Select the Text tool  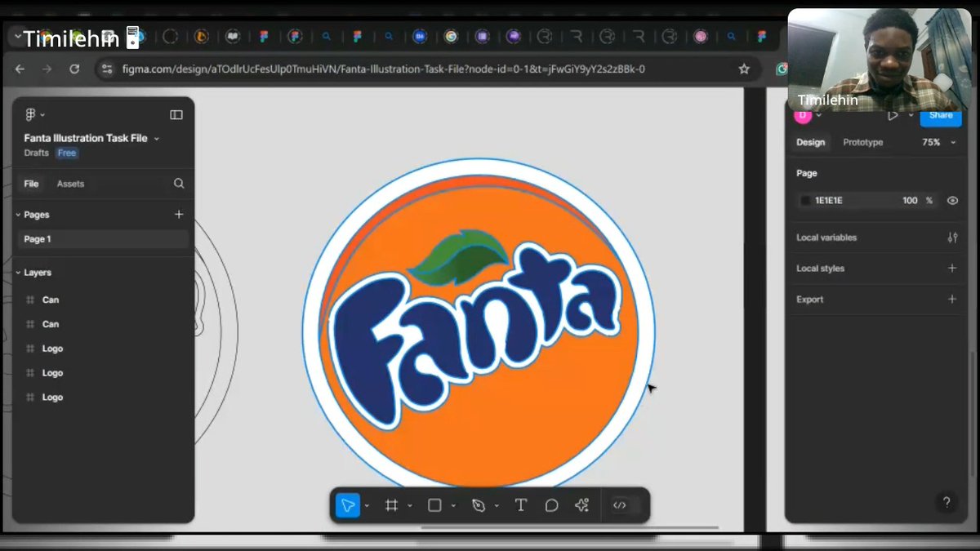521,505
